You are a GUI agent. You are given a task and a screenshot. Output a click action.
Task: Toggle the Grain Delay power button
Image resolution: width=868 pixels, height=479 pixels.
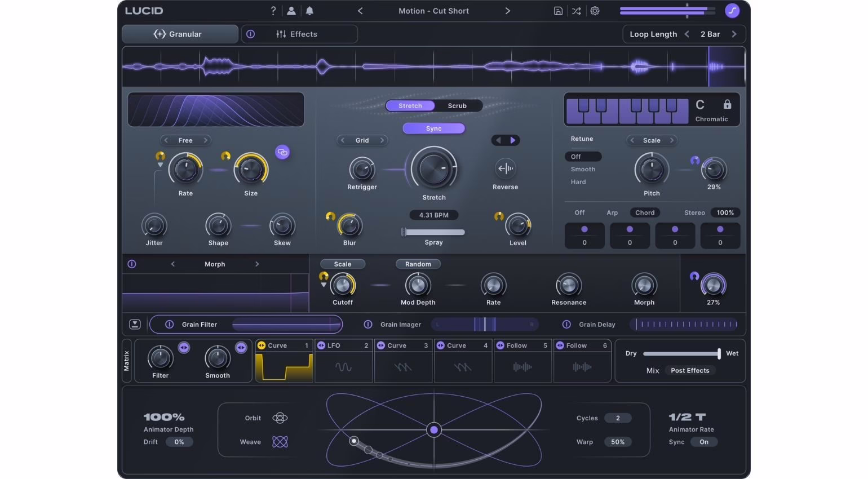[566, 324]
